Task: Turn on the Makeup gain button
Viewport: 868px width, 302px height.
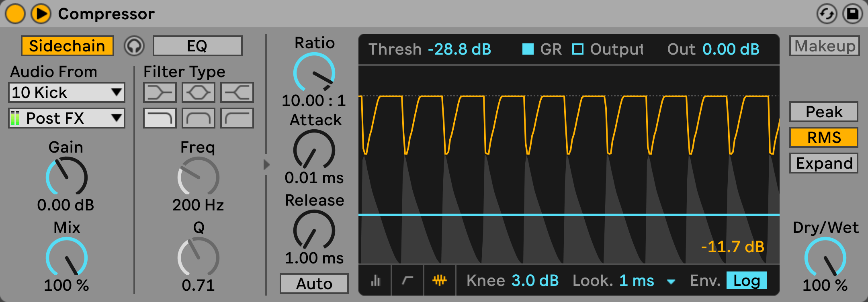Action: click(825, 46)
